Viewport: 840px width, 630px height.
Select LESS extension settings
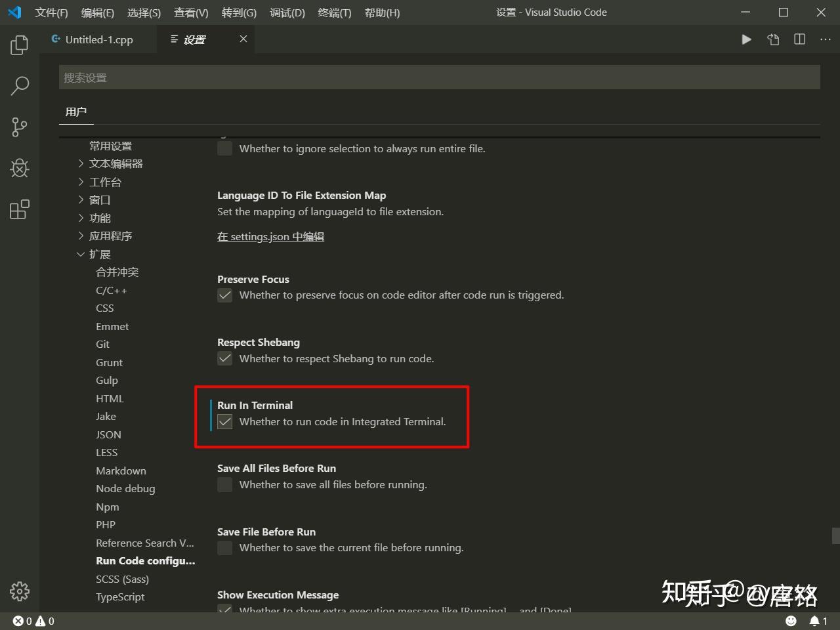(x=107, y=452)
